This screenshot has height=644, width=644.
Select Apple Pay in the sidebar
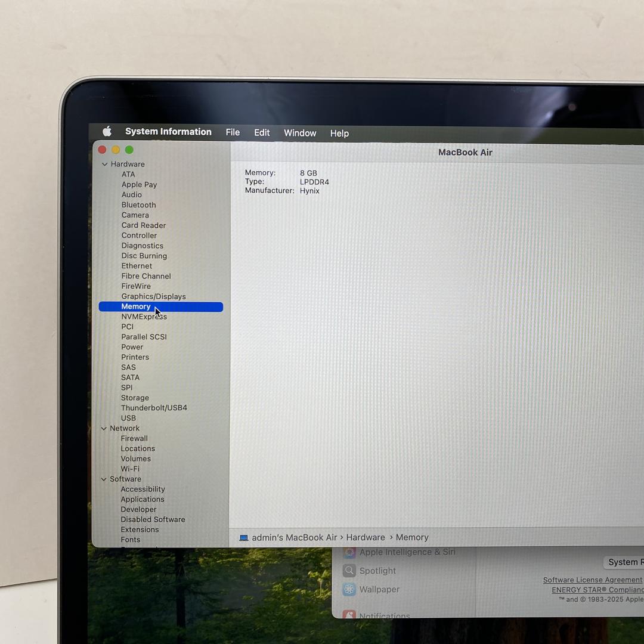coord(139,184)
